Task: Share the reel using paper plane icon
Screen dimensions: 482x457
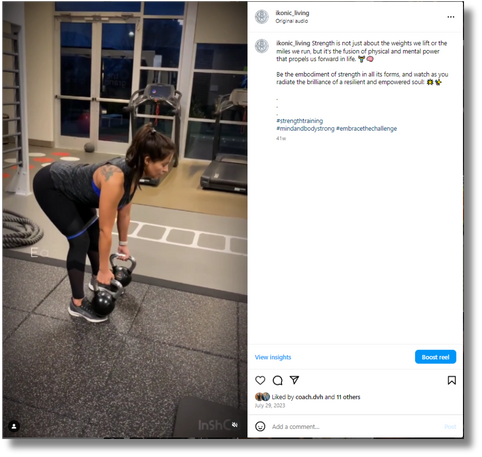Action: point(294,380)
